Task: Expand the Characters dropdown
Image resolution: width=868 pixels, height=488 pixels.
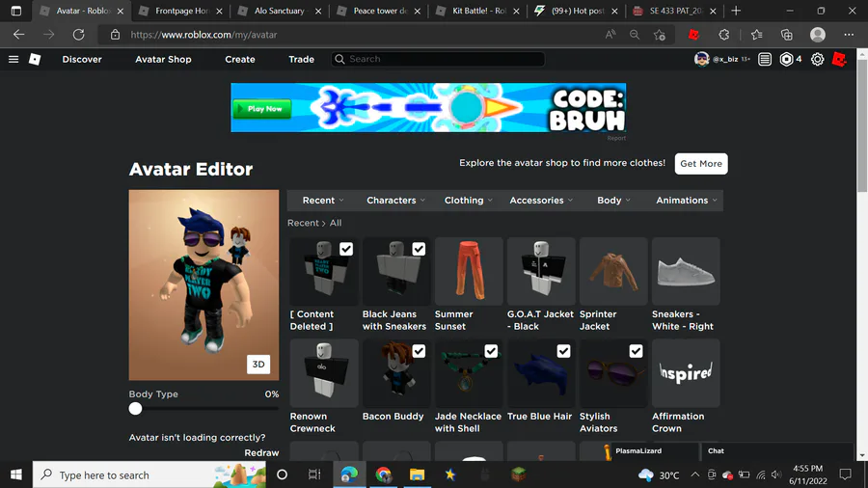Action: click(395, 201)
